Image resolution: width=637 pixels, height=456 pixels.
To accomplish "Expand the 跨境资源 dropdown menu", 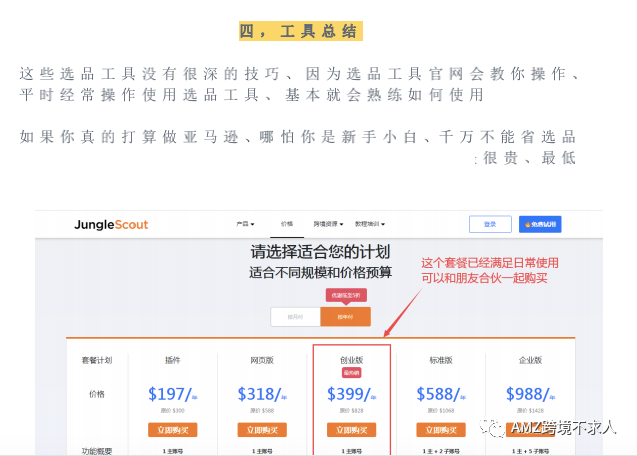I will pos(328,224).
